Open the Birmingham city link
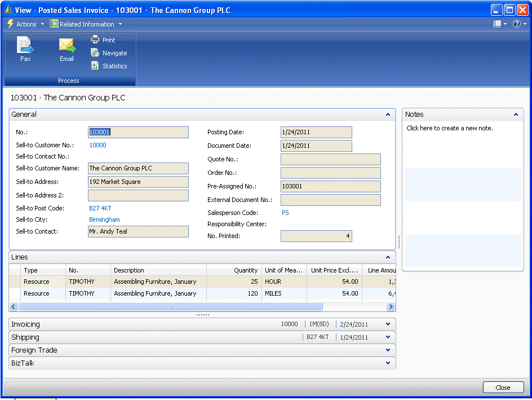Screen dimensions: 532x400 click(x=104, y=219)
